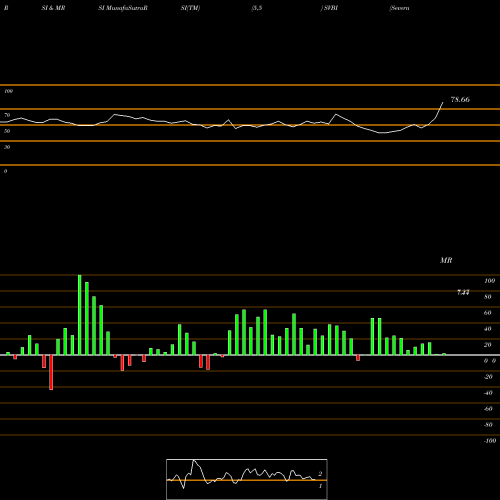Click the RSI axis label 0
The image size is (500, 500).
[x=5, y=171]
